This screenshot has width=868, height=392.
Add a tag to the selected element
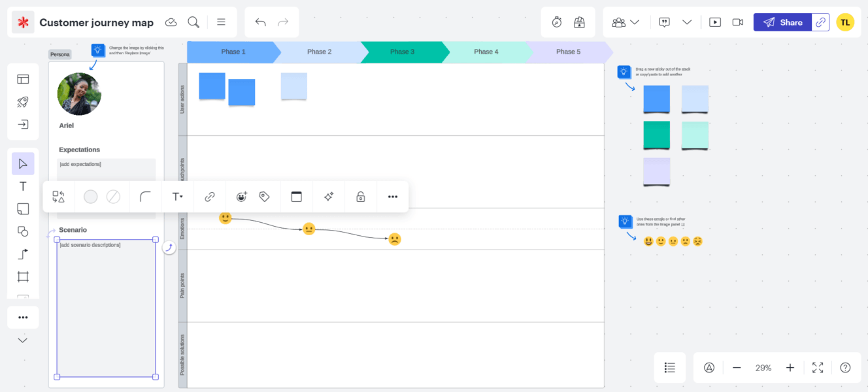264,196
